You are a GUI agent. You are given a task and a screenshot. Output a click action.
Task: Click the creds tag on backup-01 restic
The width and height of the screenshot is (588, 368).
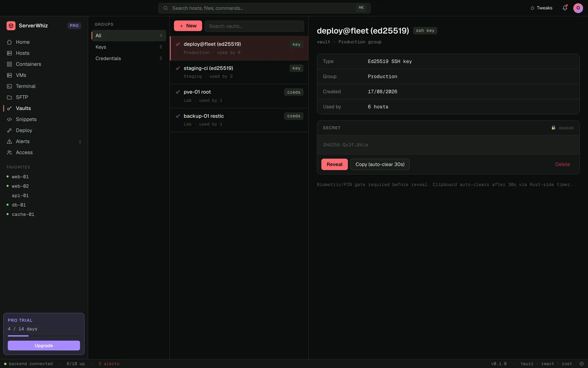point(294,116)
